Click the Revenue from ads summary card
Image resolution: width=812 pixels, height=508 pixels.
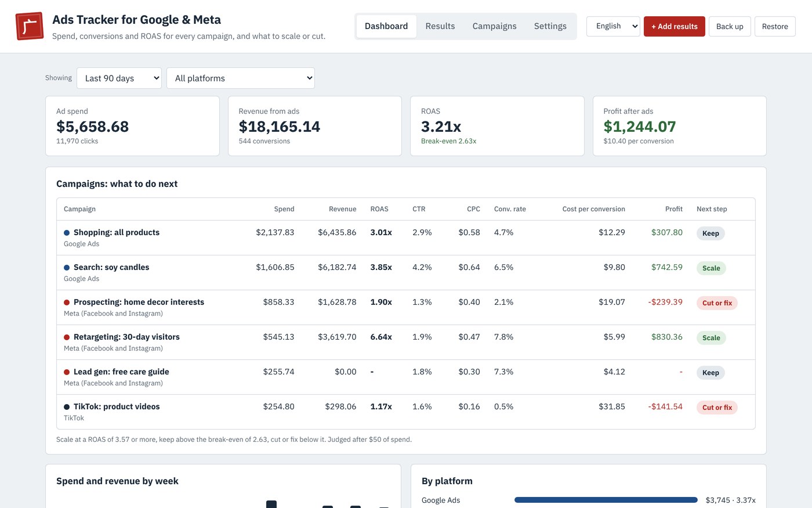click(315, 126)
